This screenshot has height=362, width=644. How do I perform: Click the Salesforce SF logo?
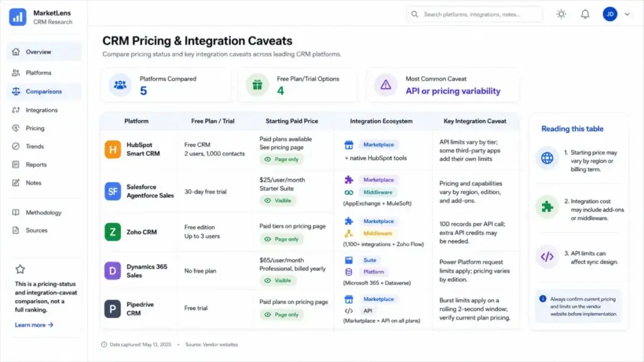point(113,191)
